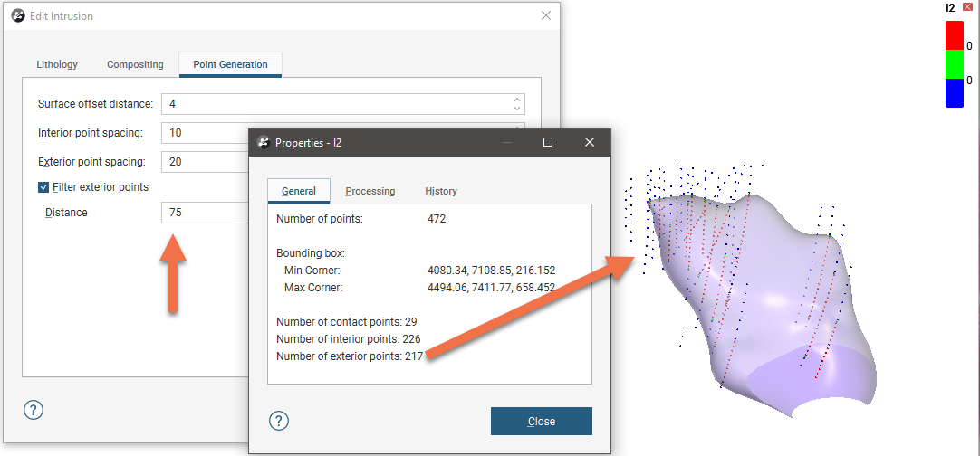Decrease Surface offset distance with down arrow
980x456 pixels.
tap(516, 109)
